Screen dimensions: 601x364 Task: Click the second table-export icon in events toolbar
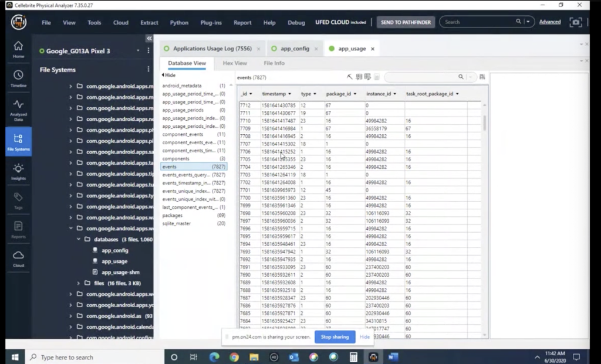367,77
